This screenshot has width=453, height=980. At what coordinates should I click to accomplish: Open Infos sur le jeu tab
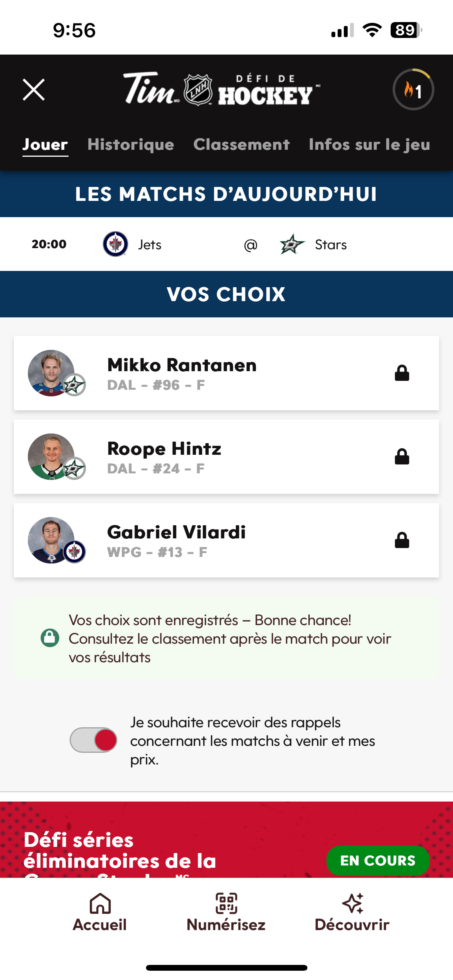[369, 145]
